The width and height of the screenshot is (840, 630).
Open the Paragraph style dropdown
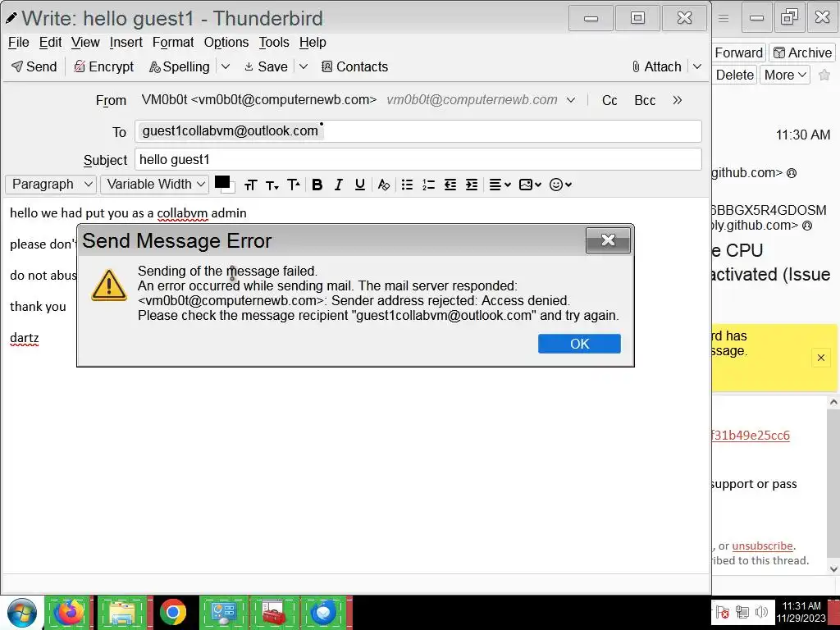[x=50, y=185]
